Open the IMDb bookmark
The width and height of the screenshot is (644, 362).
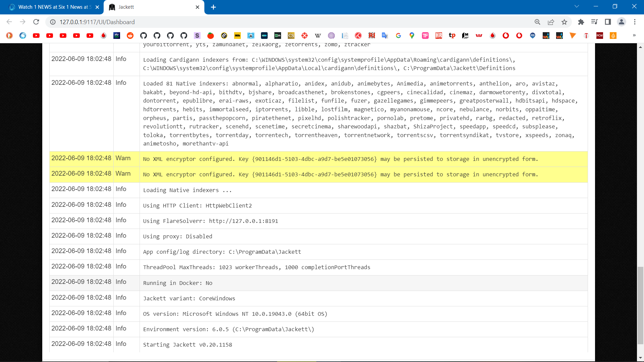click(237, 36)
